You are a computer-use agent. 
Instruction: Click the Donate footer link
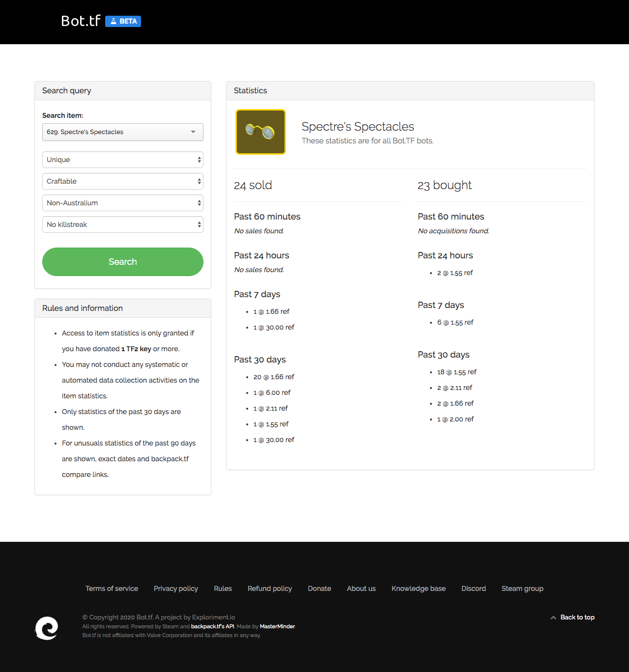tap(319, 588)
